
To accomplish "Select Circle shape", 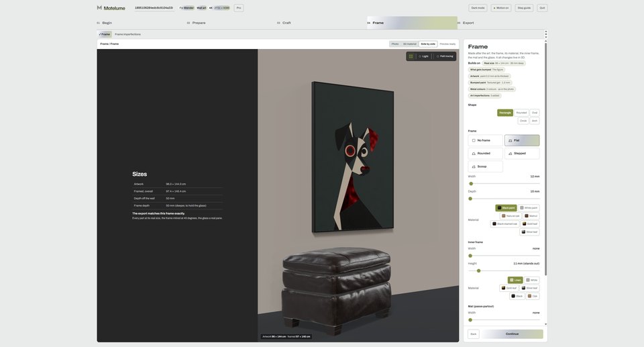I will pyautogui.click(x=523, y=121).
